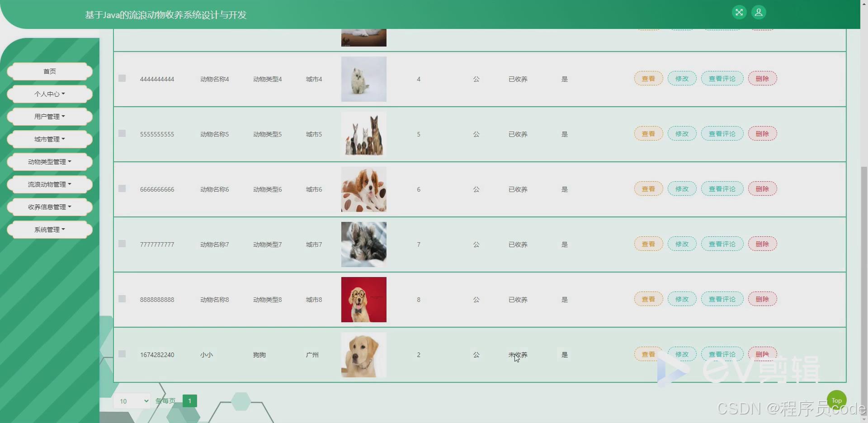Image resolution: width=868 pixels, height=423 pixels.
Task: Open the dog with glasses photo for 动物名称8
Action: (364, 300)
